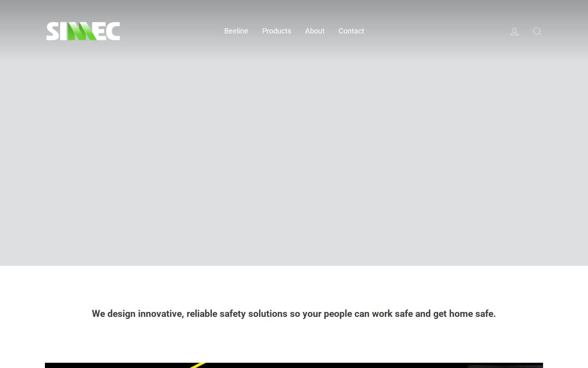The height and width of the screenshot is (368, 588).
Task: Click the black video banner thumbnail
Action: pyautogui.click(x=294, y=365)
